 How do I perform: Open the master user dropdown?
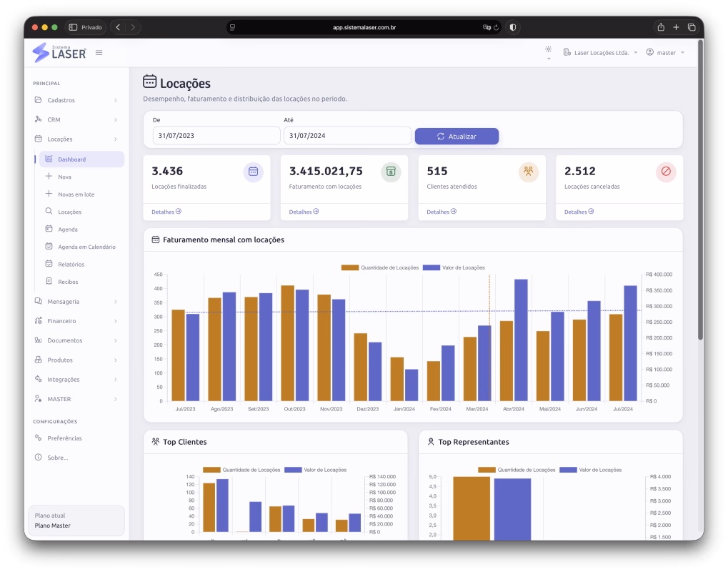[x=665, y=53]
